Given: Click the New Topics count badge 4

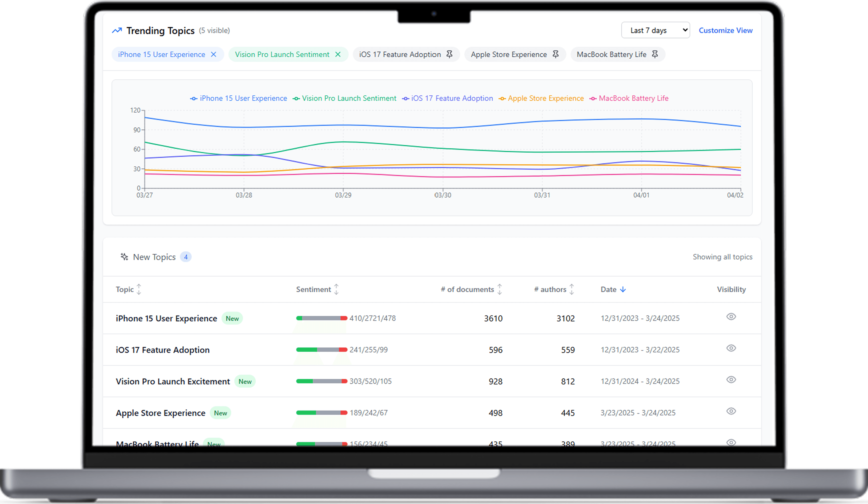Looking at the screenshot, I should (x=186, y=257).
